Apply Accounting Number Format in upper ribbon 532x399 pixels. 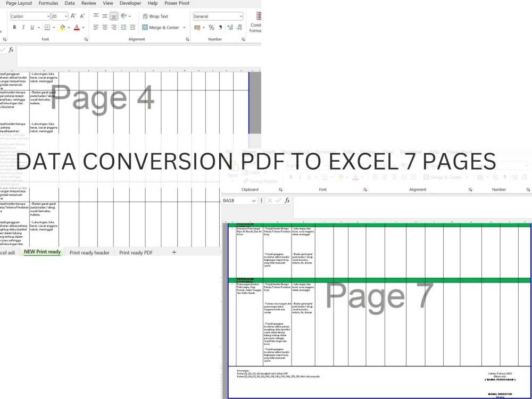click(197, 27)
